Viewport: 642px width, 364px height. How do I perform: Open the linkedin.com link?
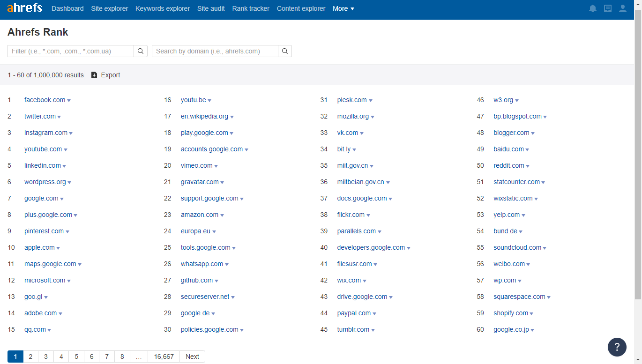tap(43, 165)
